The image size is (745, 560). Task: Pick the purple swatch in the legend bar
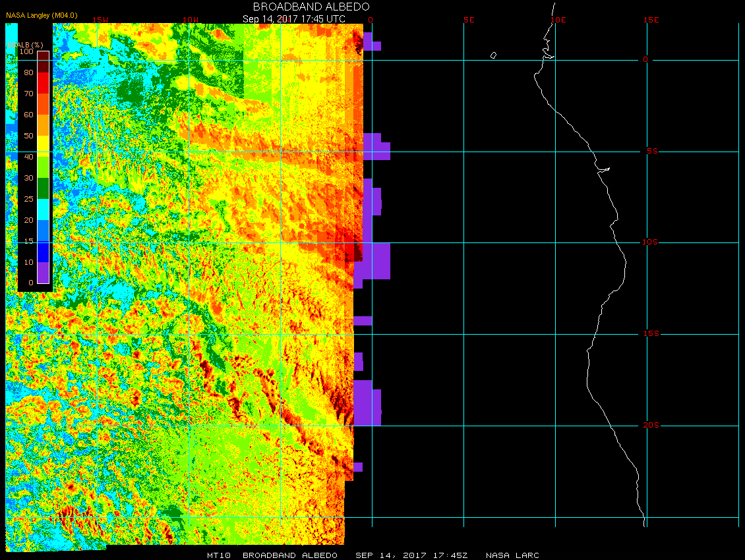44,273
